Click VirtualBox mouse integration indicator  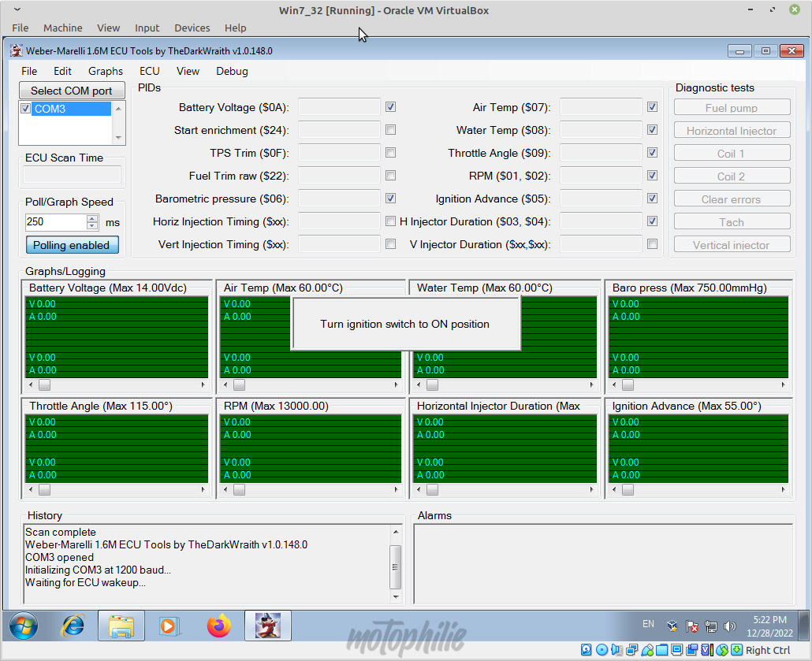pos(722,650)
